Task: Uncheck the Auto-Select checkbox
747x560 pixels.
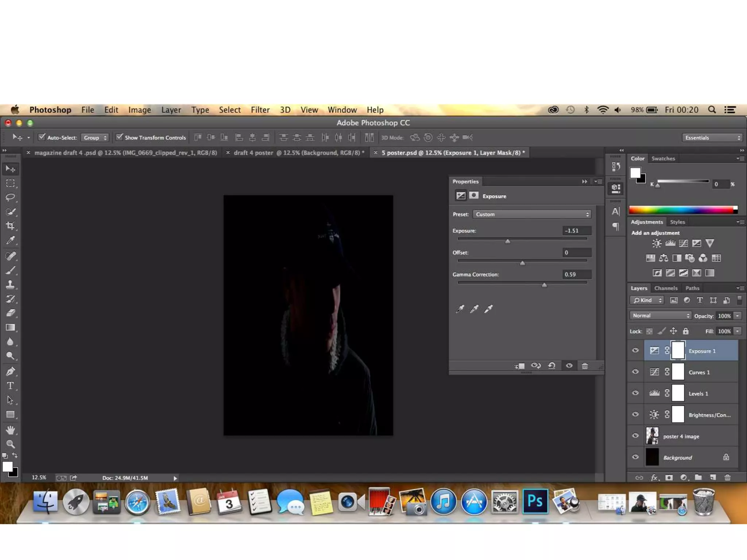Action: (x=42, y=137)
